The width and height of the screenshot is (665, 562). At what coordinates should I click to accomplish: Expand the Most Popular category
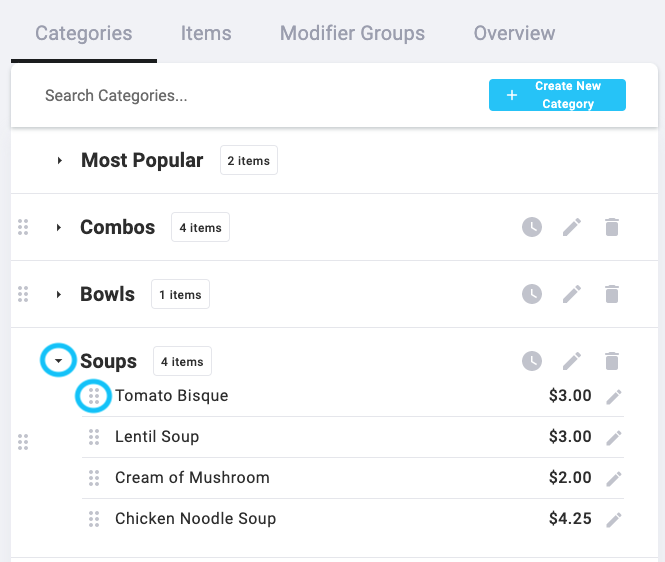(x=59, y=161)
